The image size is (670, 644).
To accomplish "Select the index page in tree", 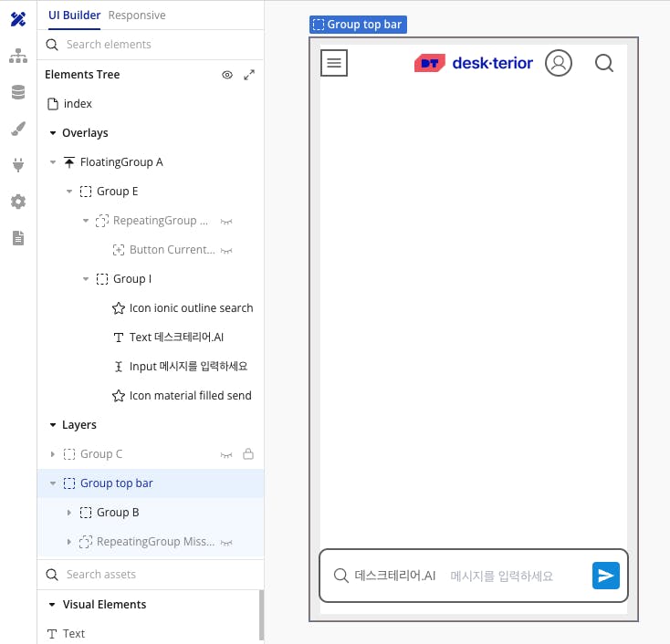I will [78, 104].
